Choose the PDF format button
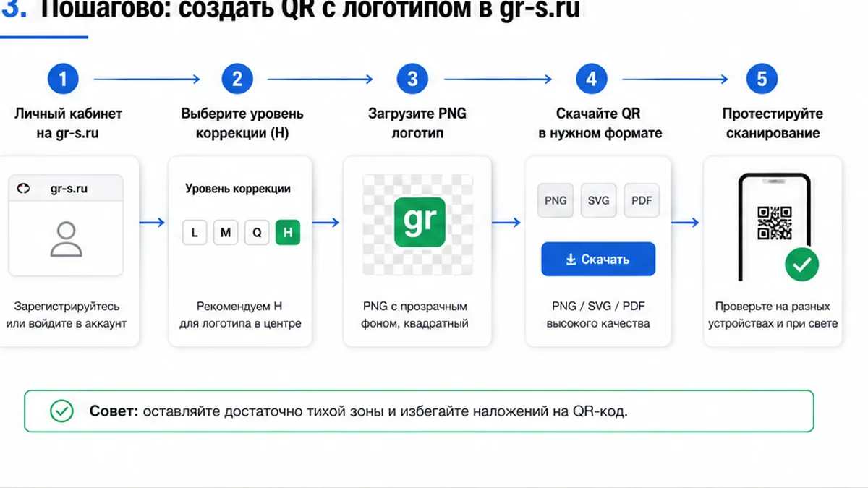The height and width of the screenshot is (488, 868). [x=642, y=200]
